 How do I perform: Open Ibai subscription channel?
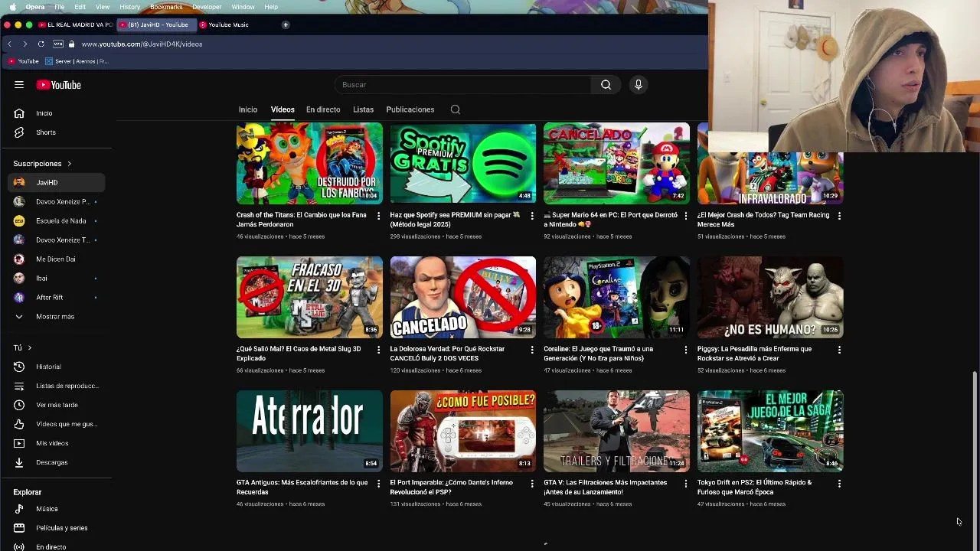click(57, 279)
